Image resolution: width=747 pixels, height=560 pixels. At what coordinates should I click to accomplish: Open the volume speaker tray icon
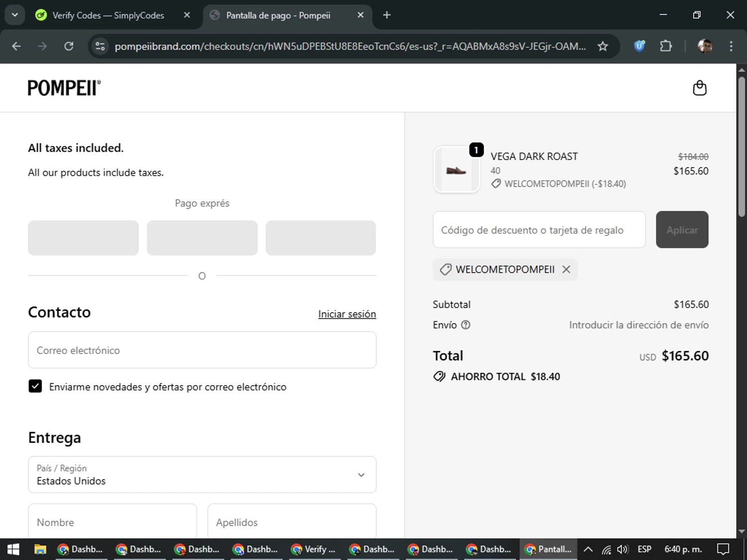(622, 549)
